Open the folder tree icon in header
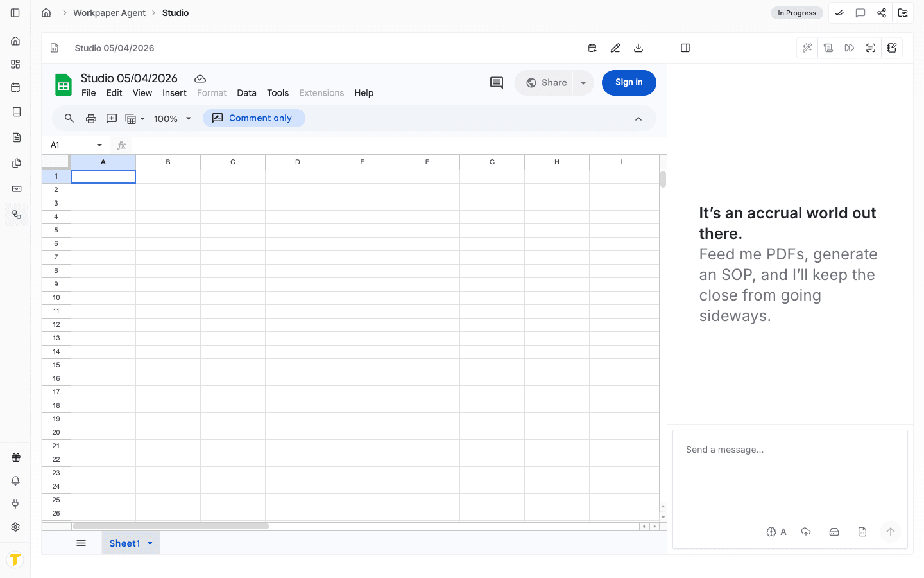 point(903,13)
